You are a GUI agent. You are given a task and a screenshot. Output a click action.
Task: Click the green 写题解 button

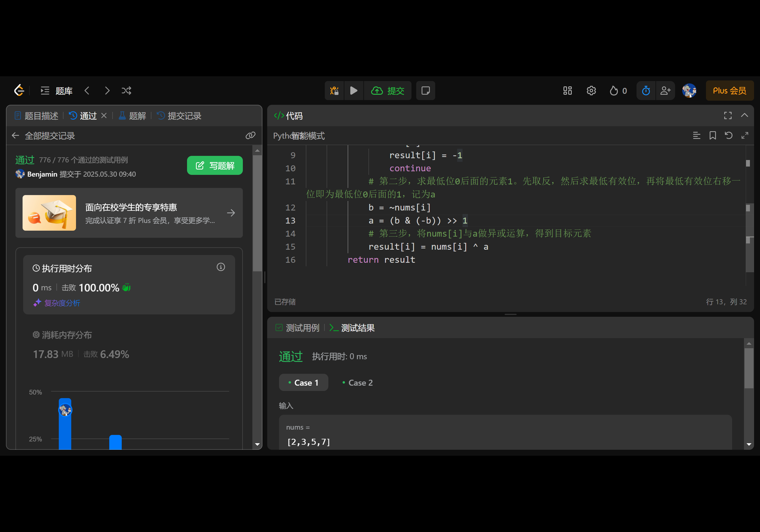coord(215,166)
